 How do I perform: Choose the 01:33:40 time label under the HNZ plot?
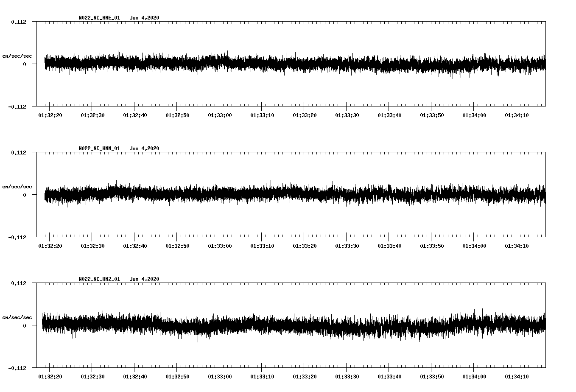pyautogui.click(x=389, y=377)
